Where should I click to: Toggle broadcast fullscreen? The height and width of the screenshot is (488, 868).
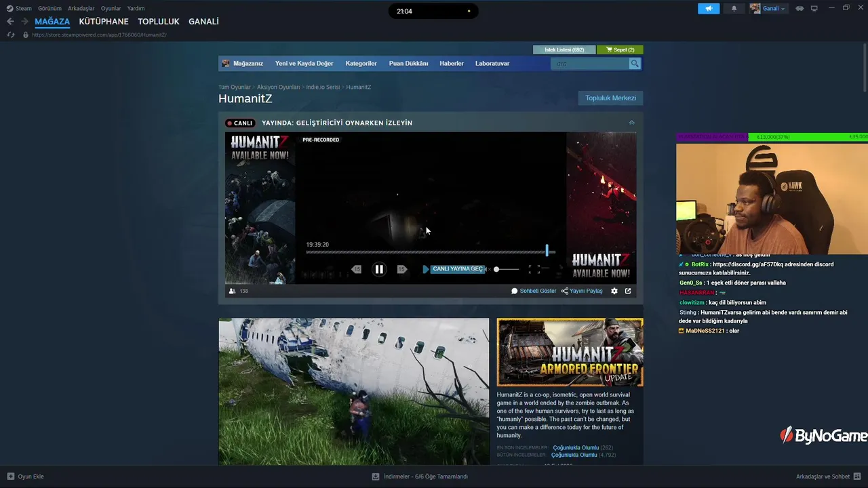534,269
